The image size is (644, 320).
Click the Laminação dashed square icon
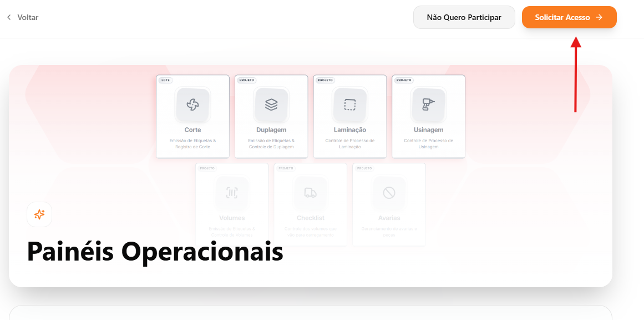(x=350, y=105)
